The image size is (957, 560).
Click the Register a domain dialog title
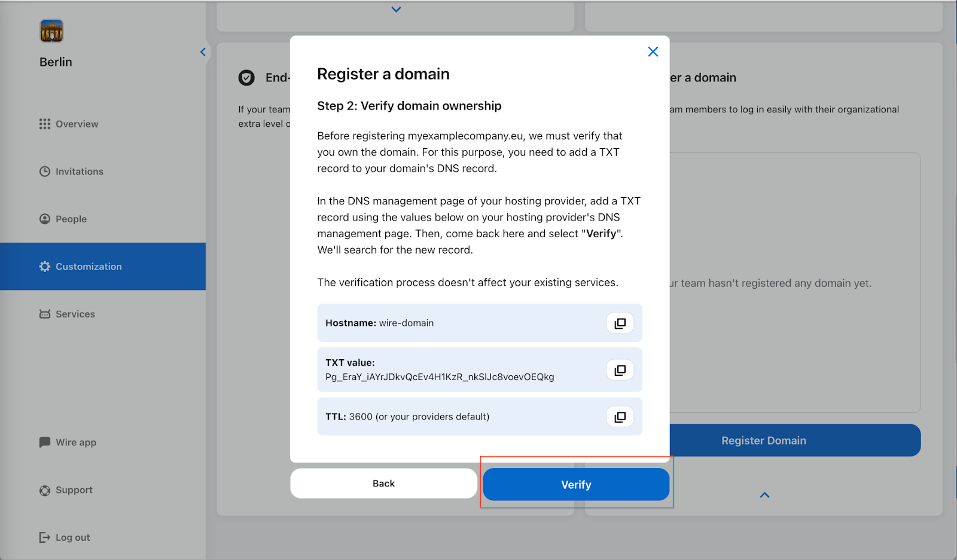(383, 74)
